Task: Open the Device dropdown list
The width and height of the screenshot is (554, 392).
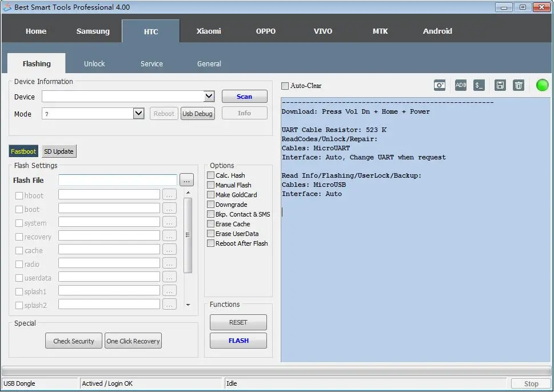Action: coord(209,96)
